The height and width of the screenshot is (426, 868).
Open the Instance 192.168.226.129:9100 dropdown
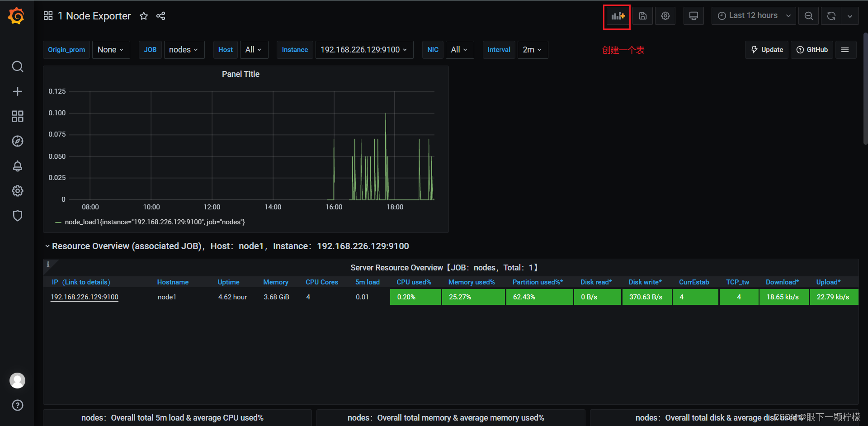click(364, 50)
